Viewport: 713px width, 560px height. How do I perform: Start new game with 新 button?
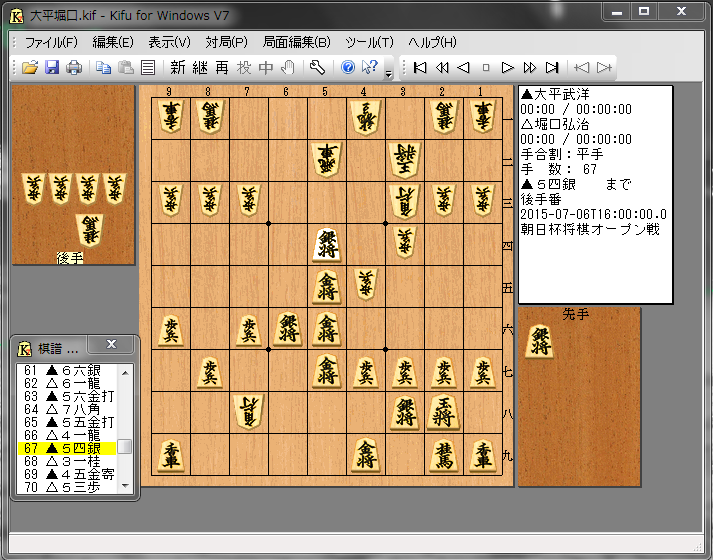(x=177, y=68)
